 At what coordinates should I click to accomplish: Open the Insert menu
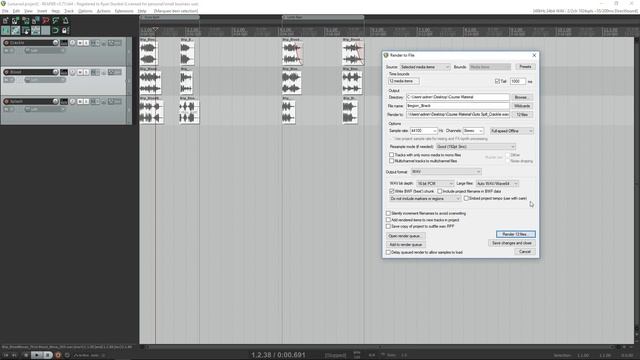[42, 11]
